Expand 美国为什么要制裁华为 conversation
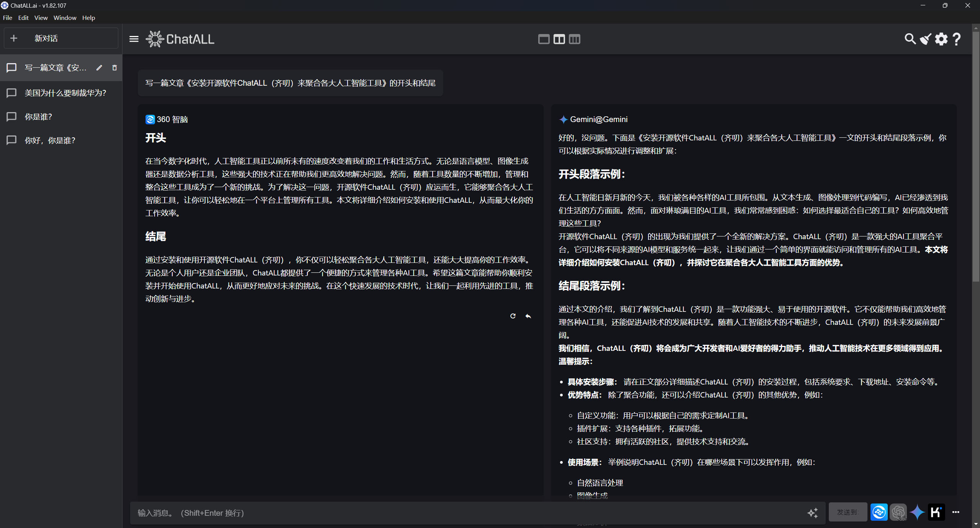The image size is (980, 528). click(62, 92)
